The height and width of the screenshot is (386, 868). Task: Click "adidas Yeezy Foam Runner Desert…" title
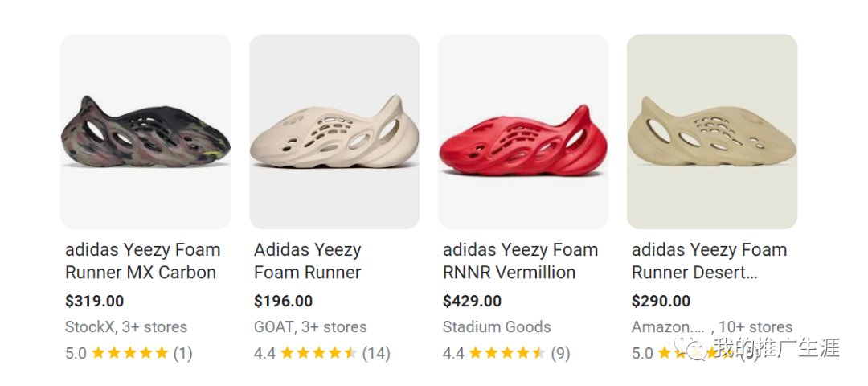coord(709,261)
